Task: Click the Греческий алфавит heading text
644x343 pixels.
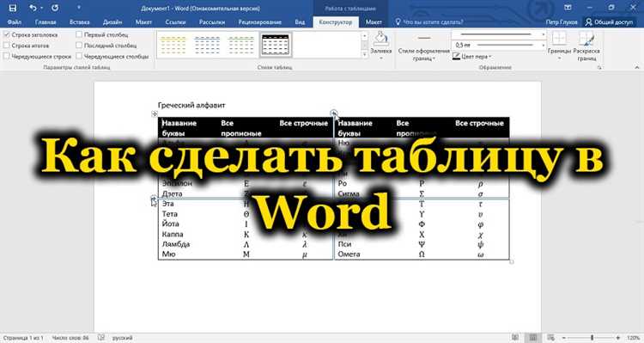Action: 191,105
